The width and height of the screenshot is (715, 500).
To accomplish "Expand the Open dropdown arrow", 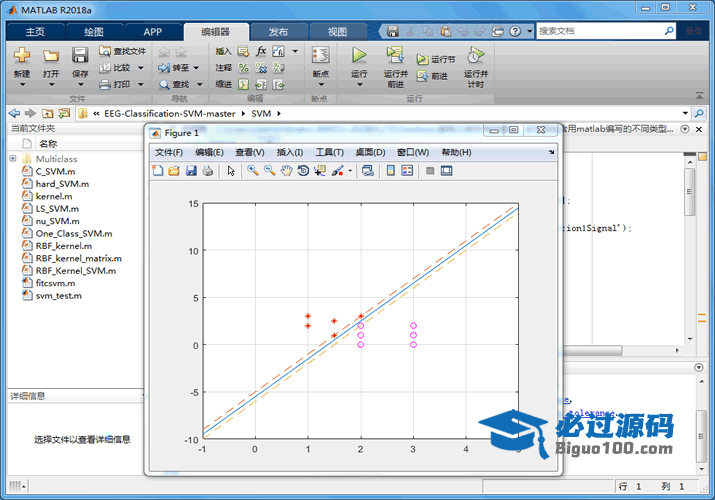I will point(51,84).
